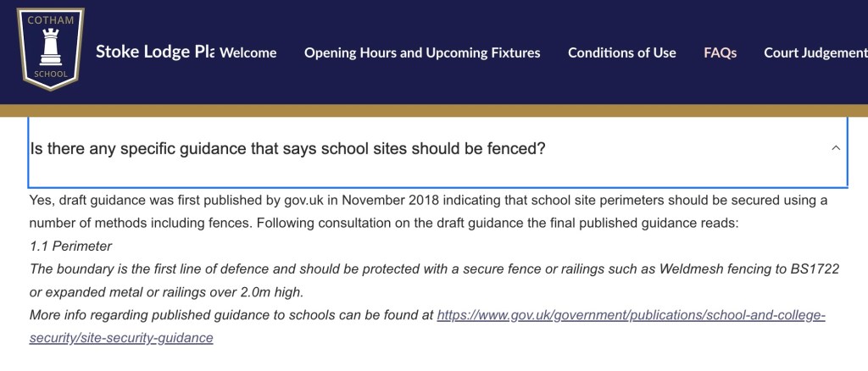Select the FAQs menu item
Image resolution: width=868 pixels, height=371 pixels.
(x=721, y=53)
